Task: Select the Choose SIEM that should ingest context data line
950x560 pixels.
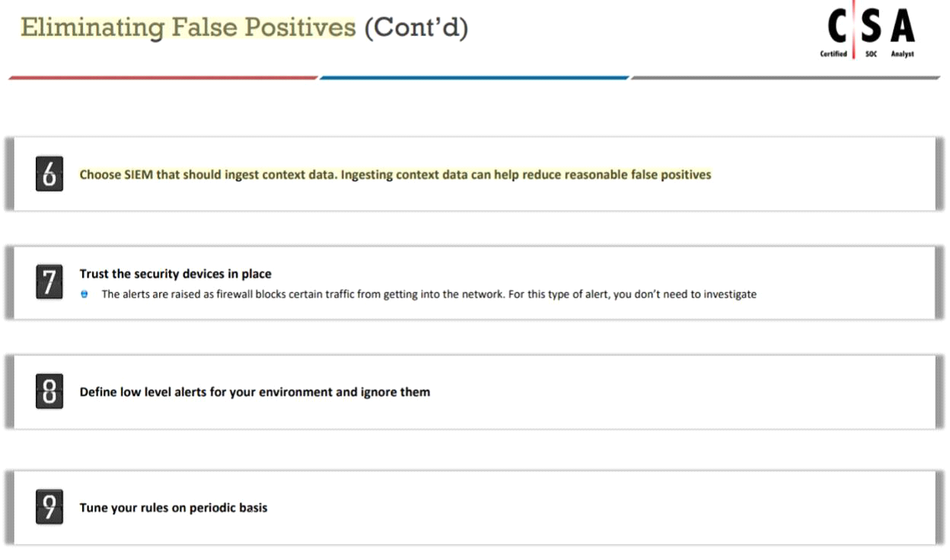Action: point(395,175)
